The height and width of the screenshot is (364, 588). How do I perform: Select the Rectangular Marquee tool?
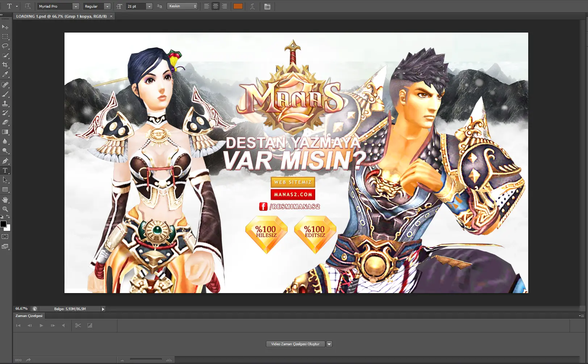5,37
